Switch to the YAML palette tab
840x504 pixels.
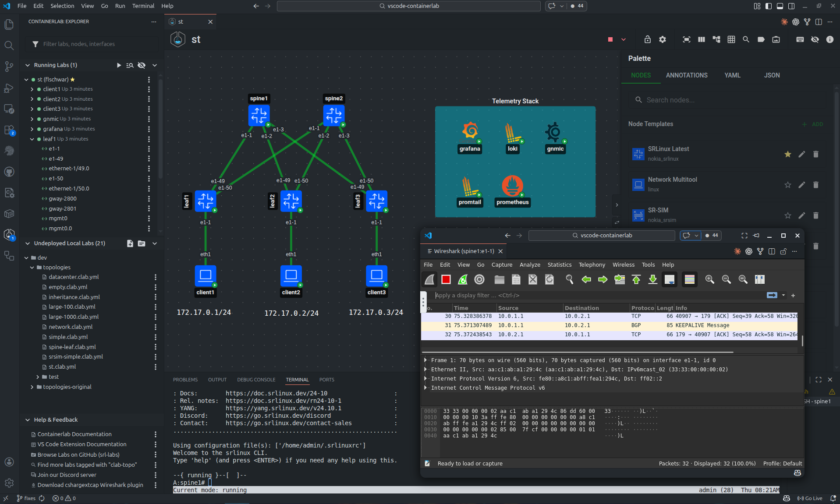click(x=732, y=75)
